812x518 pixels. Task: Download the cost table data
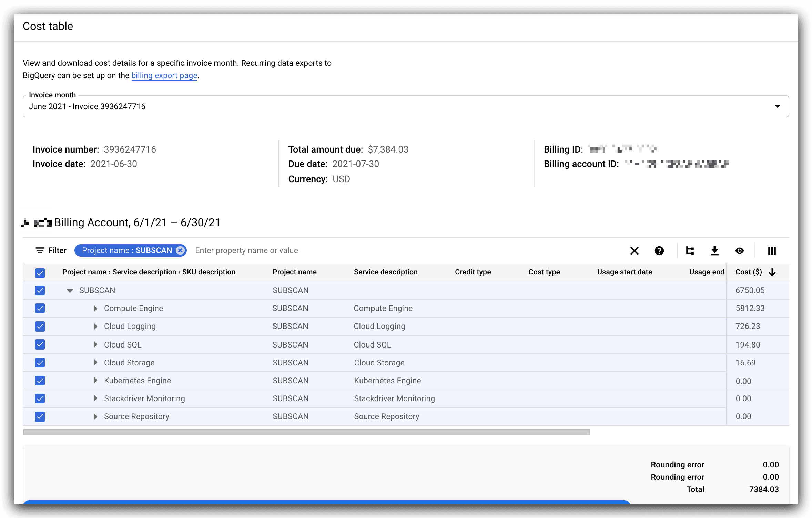715,251
